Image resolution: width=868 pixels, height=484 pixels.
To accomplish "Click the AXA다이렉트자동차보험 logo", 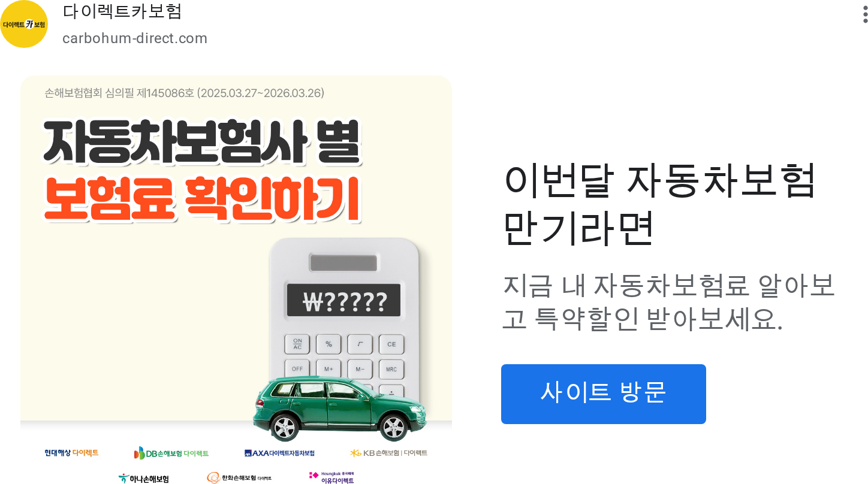I will pos(279,453).
